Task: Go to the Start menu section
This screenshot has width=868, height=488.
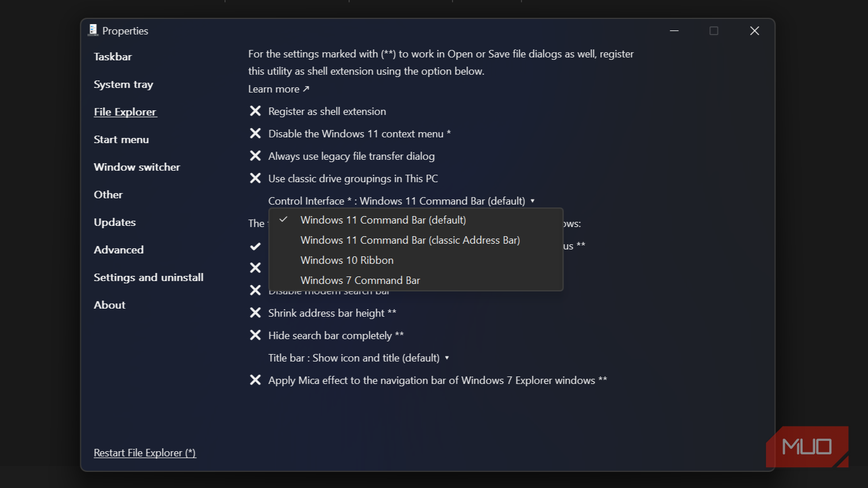Action: pos(121,140)
